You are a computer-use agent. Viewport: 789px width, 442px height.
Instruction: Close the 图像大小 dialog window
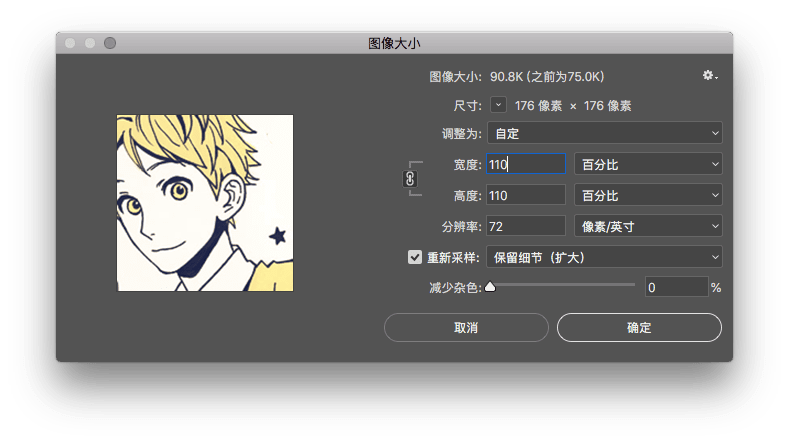70,44
